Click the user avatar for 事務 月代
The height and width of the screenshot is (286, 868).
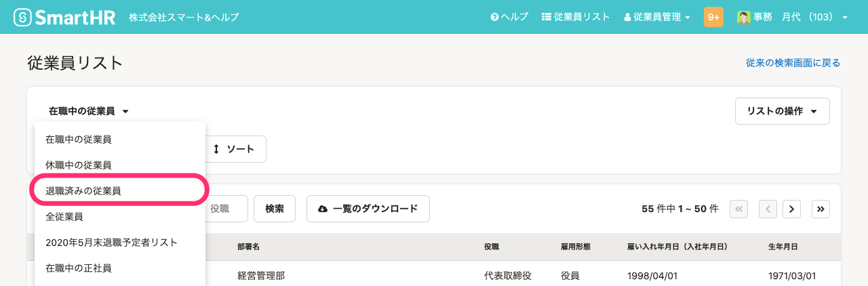743,17
